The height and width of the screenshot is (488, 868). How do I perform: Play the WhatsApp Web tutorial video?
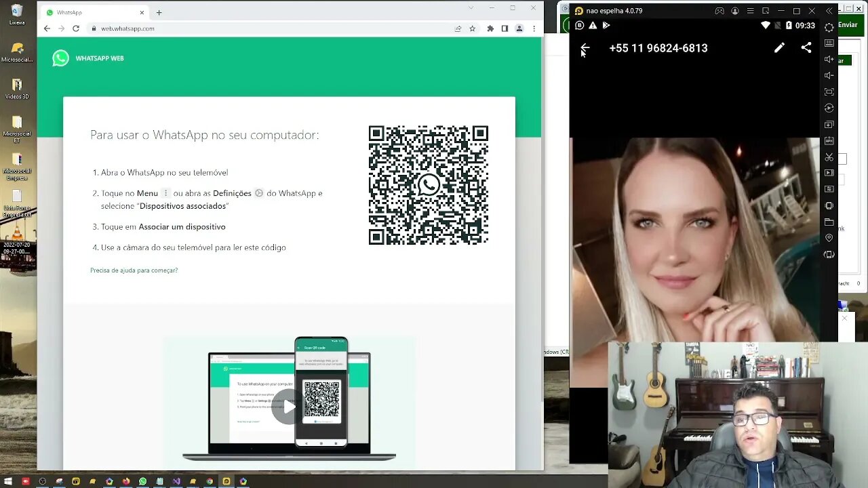point(289,406)
